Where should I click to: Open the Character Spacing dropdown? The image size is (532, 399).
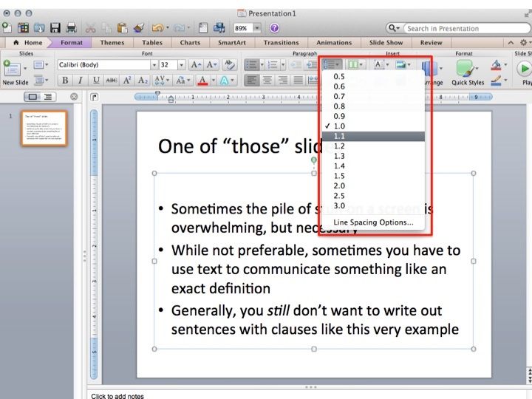pos(160,81)
